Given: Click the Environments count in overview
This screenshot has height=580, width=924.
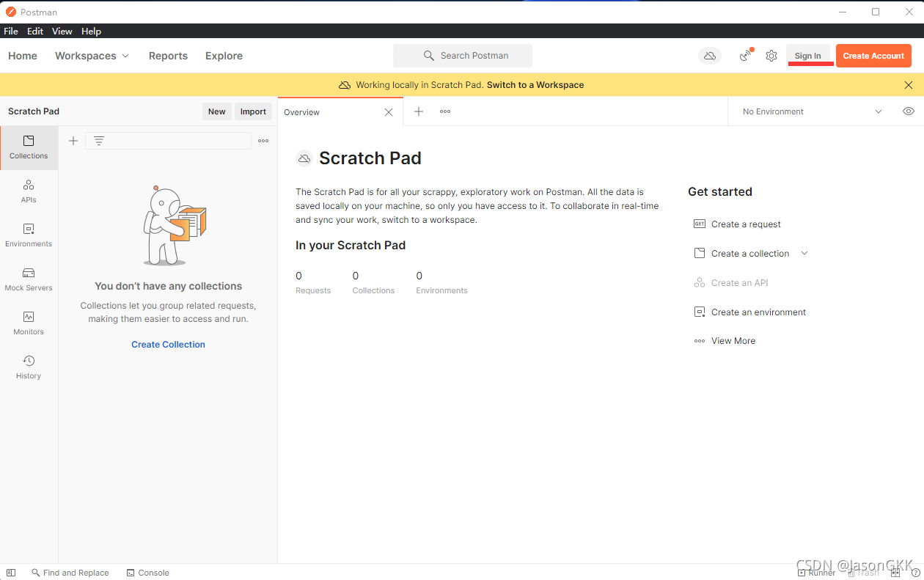Looking at the screenshot, I should pyautogui.click(x=441, y=283).
